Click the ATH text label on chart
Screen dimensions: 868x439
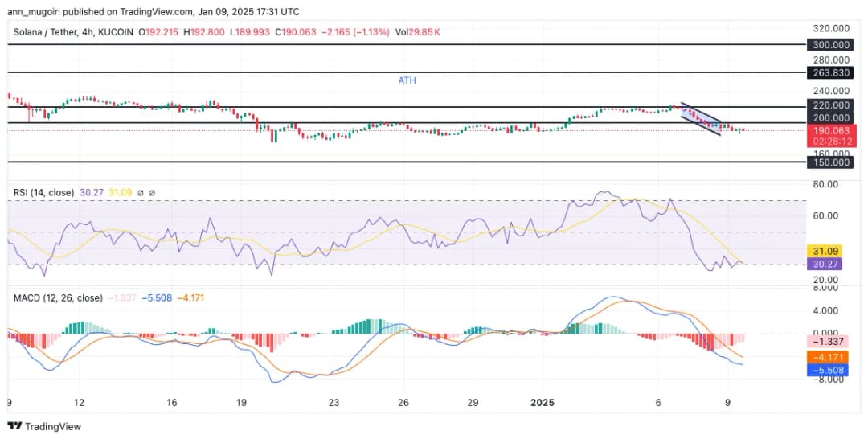click(407, 80)
